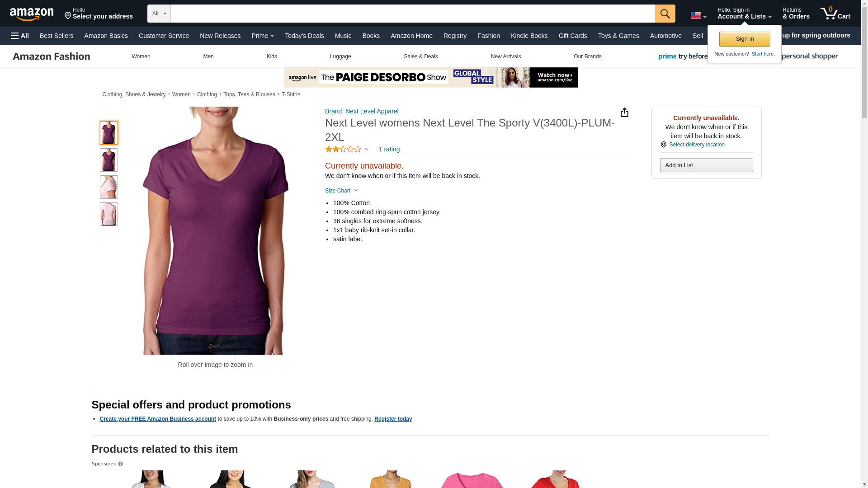Image resolution: width=868 pixels, height=488 pixels.
Task: Click the magnifying glass search button
Action: coord(665,14)
